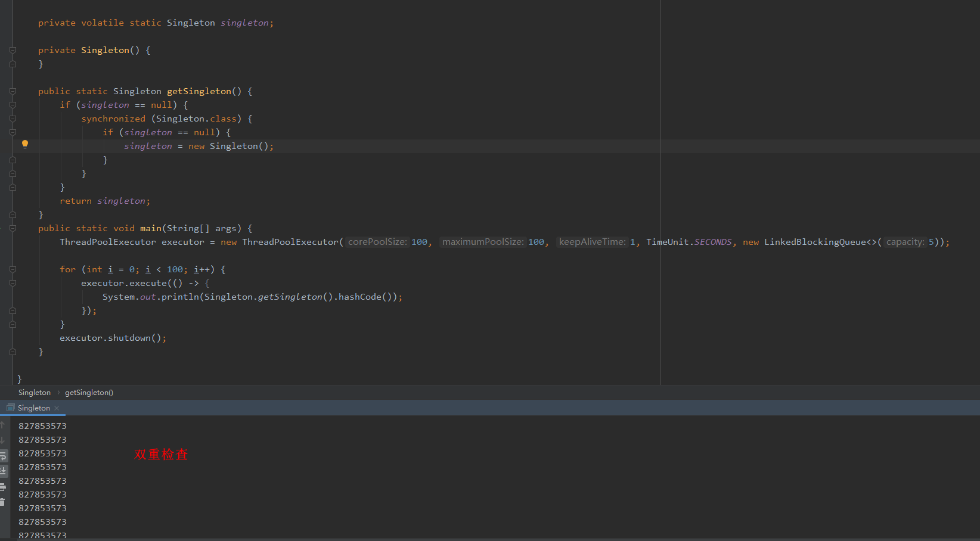Click TimeUnit.SECONDS in the code
This screenshot has width=980, height=541.
tap(689, 242)
